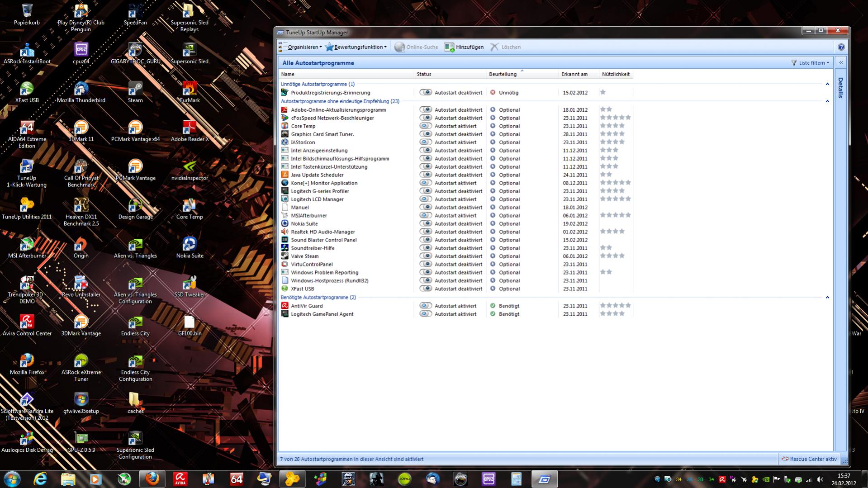This screenshot has width=868, height=488.
Task: Launch Auslogics Disk Defrag shortcut
Action: [x=27, y=442]
